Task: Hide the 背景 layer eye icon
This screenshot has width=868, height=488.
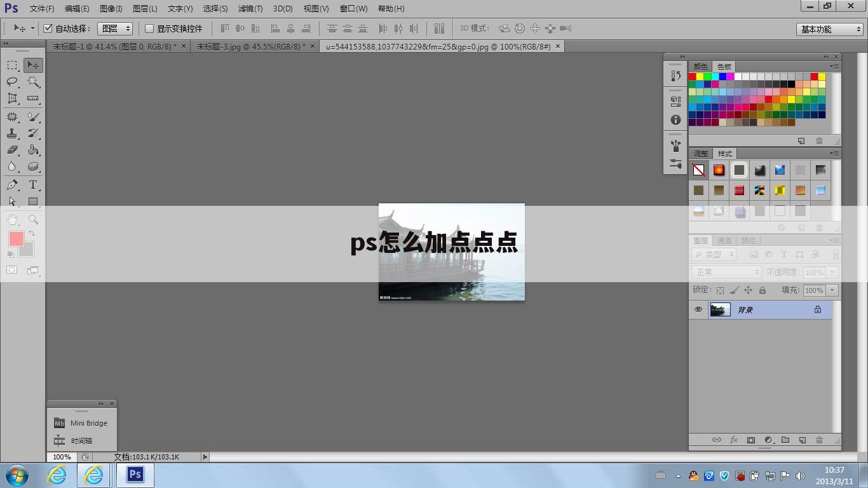Action: pos(698,309)
